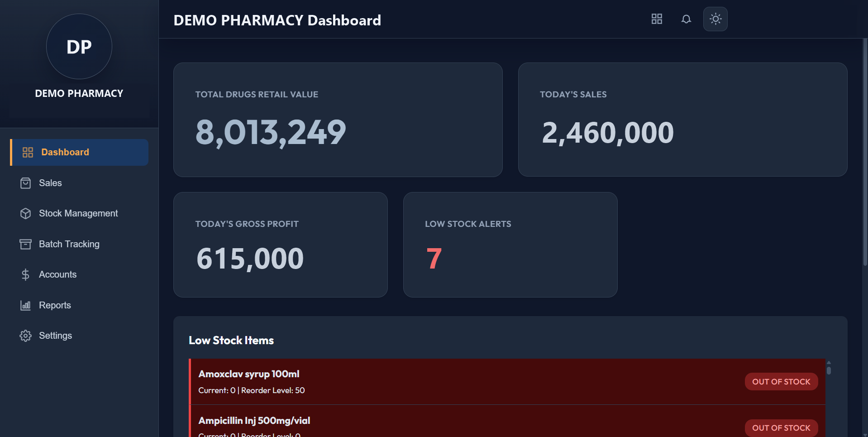The width and height of the screenshot is (868, 437).
Task: Click the DP pharmacy logo avatar
Action: coord(79,47)
